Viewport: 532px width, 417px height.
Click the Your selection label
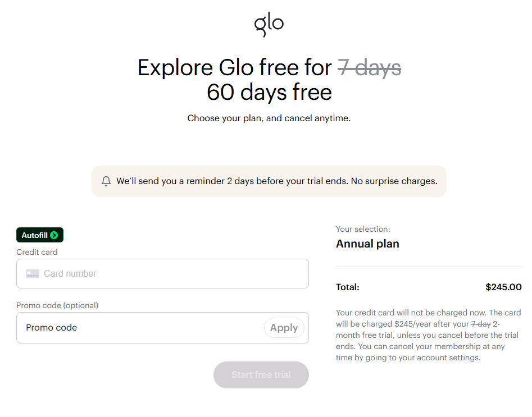click(x=363, y=229)
